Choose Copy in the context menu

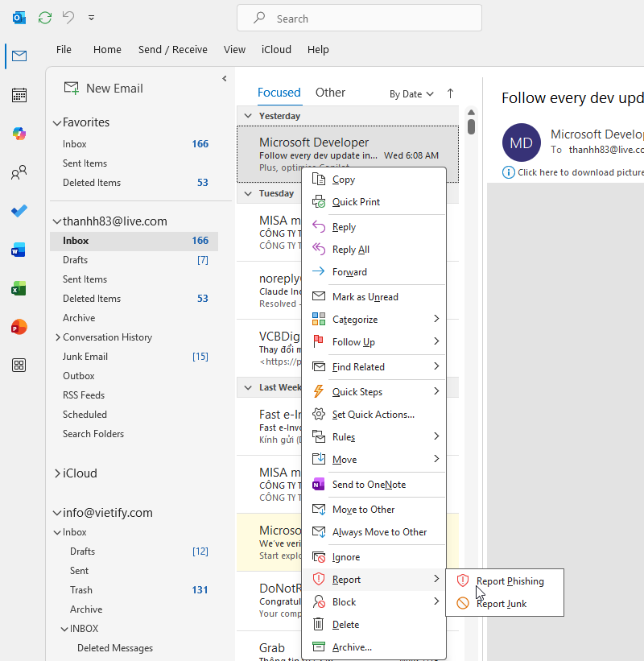pos(374,180)
